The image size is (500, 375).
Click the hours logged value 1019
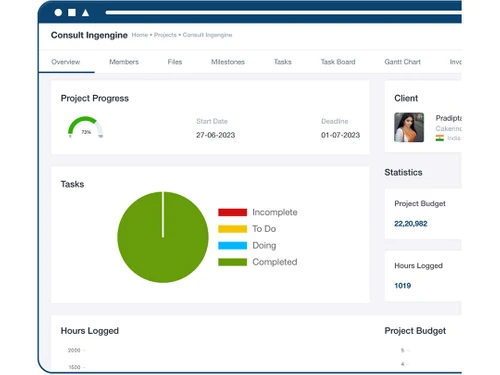click(x=403, y=286)
